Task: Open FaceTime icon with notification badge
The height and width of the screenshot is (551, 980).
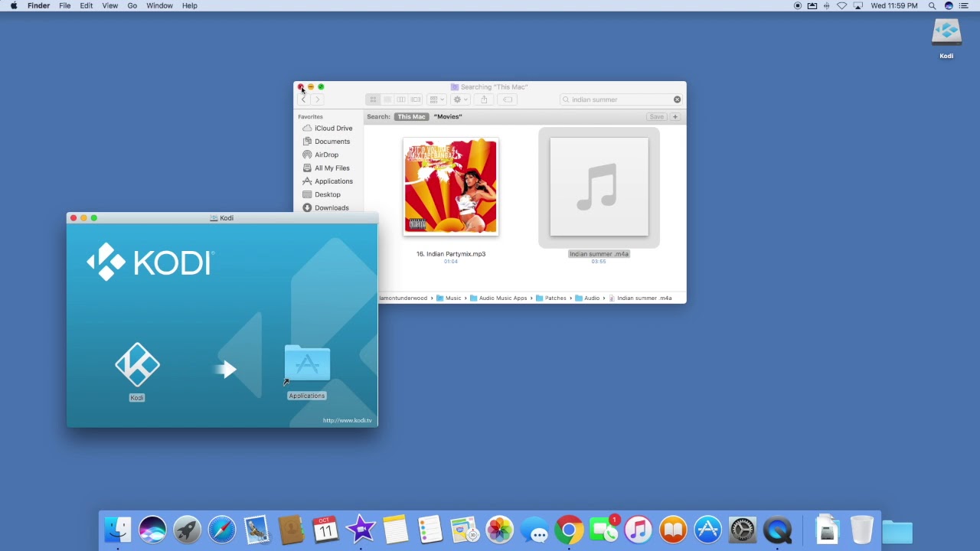Action: (x=603, y=530)
